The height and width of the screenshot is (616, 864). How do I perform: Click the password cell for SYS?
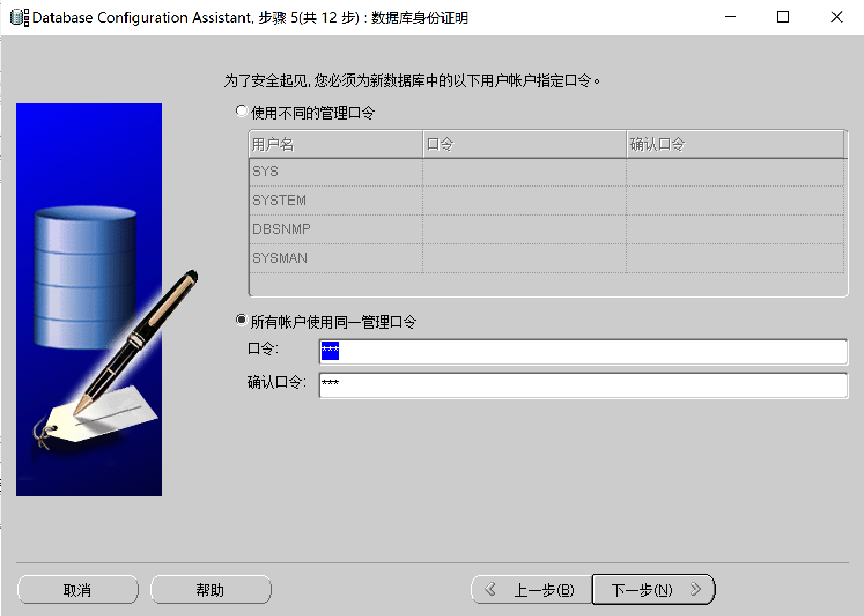[x=525, y=172]
